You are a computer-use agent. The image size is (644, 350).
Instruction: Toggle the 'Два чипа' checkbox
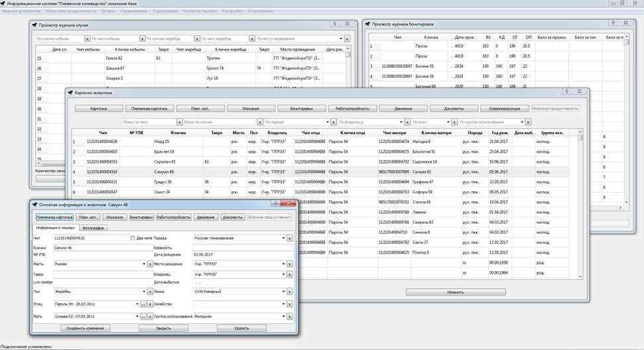(133, 238)
